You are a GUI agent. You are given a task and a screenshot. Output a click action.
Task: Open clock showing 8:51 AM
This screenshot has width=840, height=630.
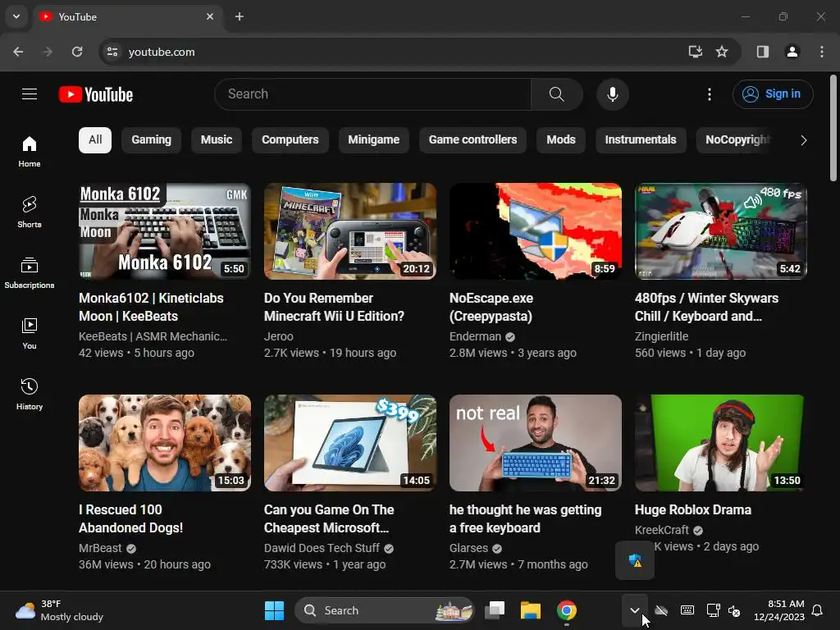coord(779,610)
